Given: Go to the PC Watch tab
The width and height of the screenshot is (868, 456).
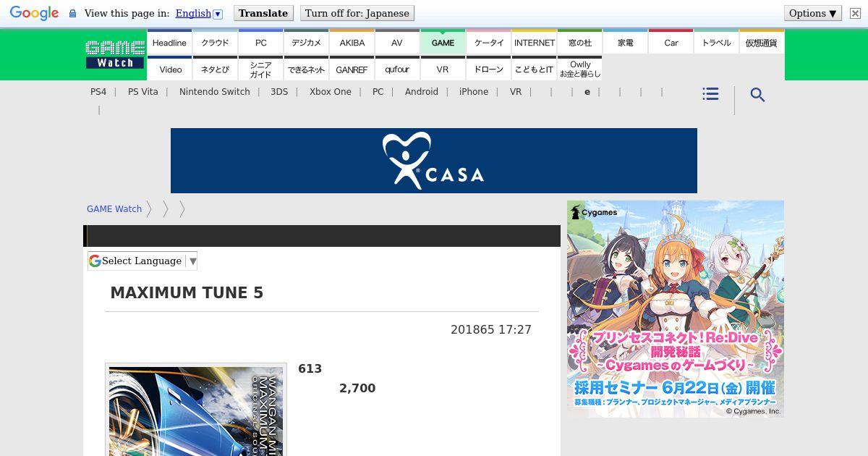Looking at the screenshot, I should [260, 43].
